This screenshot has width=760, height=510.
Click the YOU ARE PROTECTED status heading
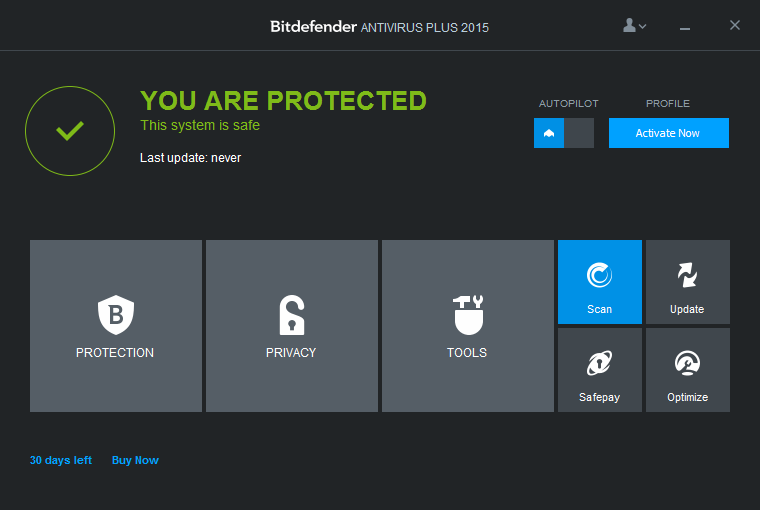283,101
